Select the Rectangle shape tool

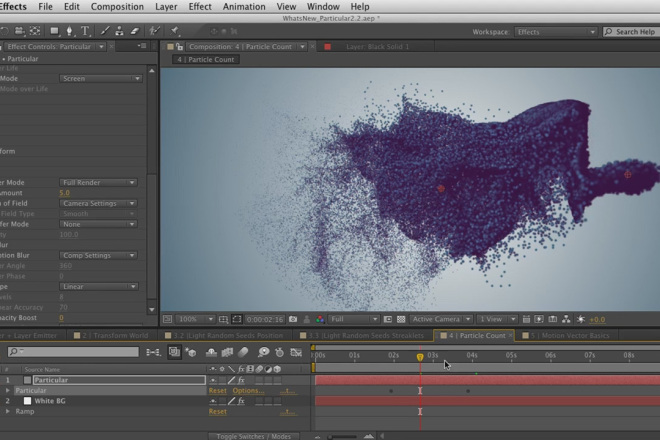[x=53, y=32]
